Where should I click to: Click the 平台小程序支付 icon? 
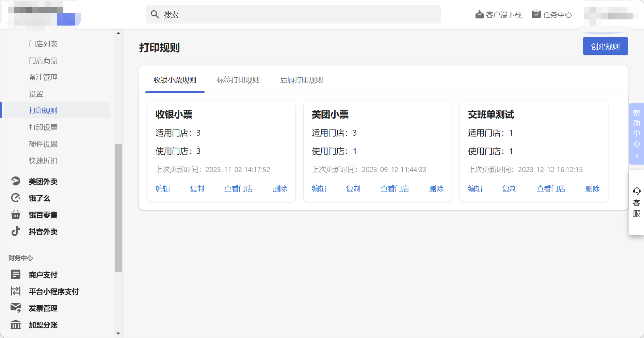(16, 291)
